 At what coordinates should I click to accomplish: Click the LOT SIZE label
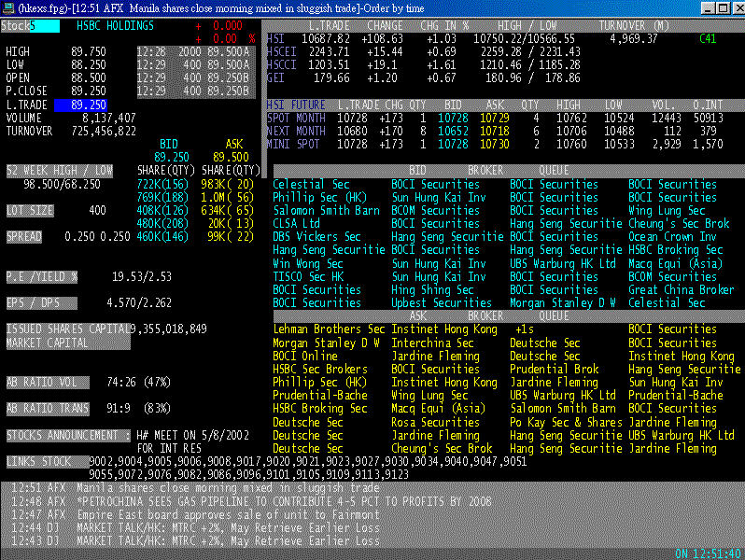30,210
